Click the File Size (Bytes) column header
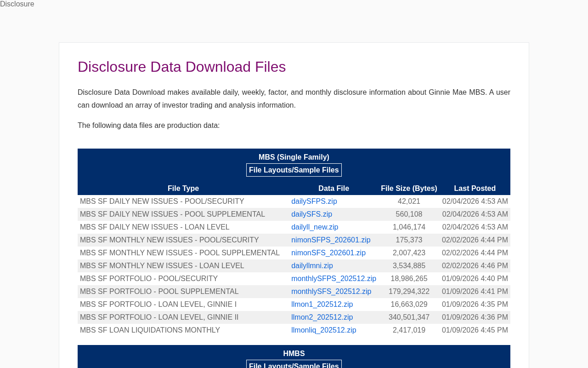The width and height of the screenshot is (588, 368). (x=409, y=189)
